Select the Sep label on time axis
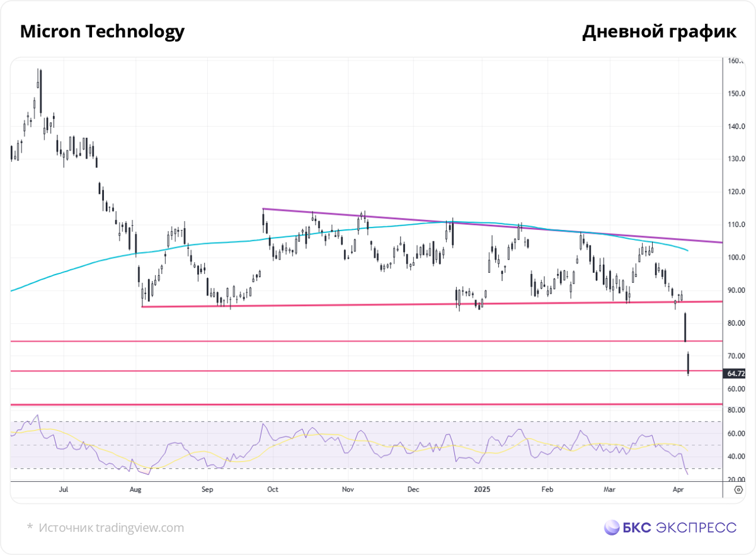This screenshot has height=555, width=756. [208, 489]
